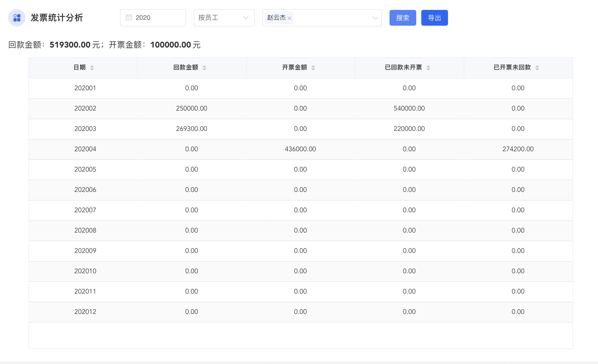Click the 274200.00 cell in 202004 row
Image resolution: width=598 pixels, height=364 pixels.
pos(518,149)
